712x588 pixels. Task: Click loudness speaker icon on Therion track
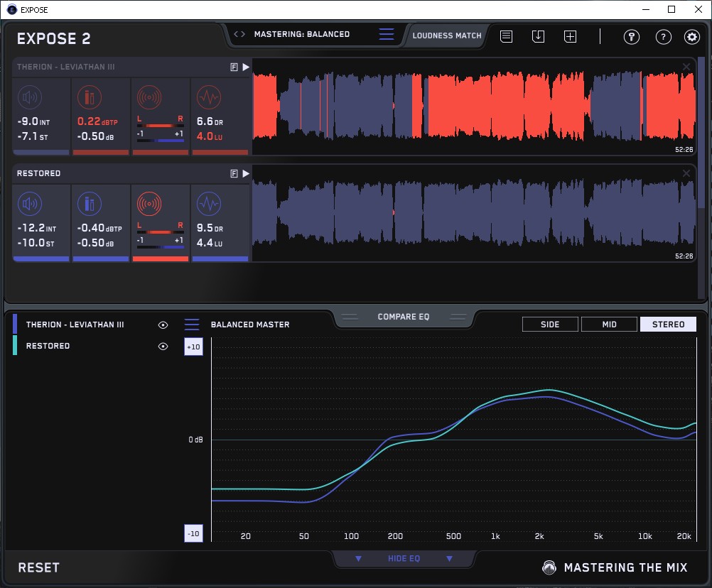pos(29,97)
